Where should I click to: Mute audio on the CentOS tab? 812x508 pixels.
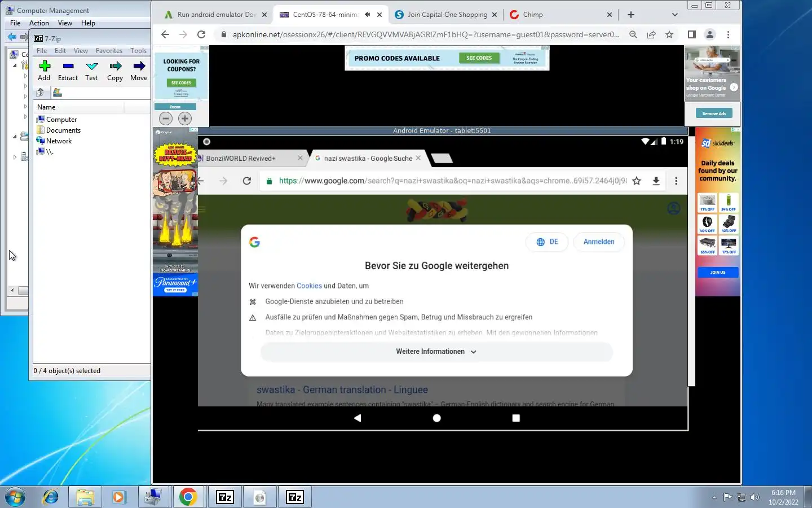tap(367, 15)
